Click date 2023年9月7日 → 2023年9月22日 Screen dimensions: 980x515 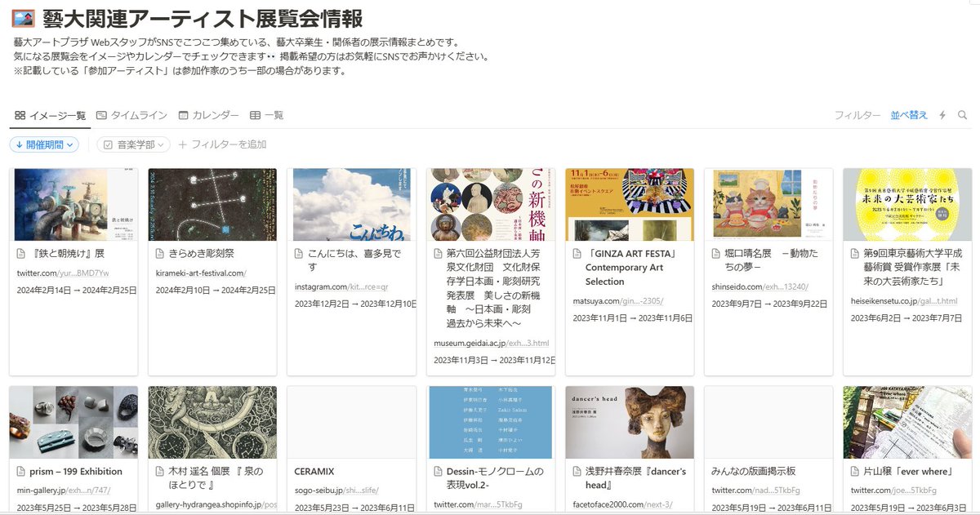point(769,304)
